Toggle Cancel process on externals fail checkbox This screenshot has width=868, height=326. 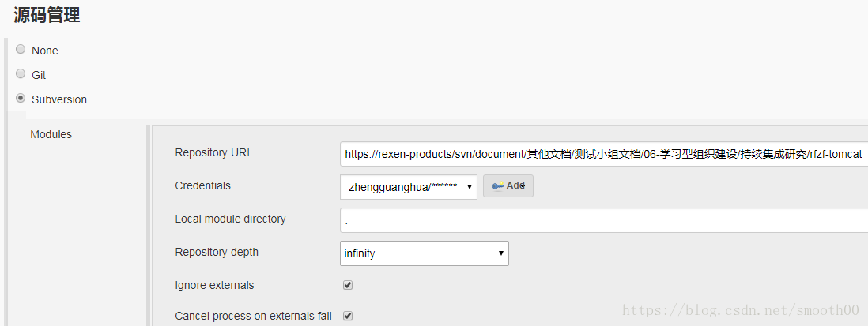pos(348,316)
